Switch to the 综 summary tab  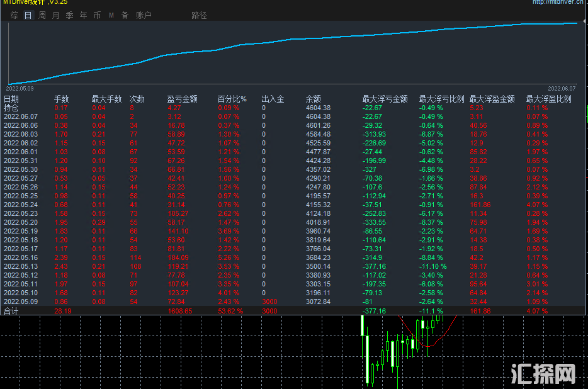coord(14,15)
